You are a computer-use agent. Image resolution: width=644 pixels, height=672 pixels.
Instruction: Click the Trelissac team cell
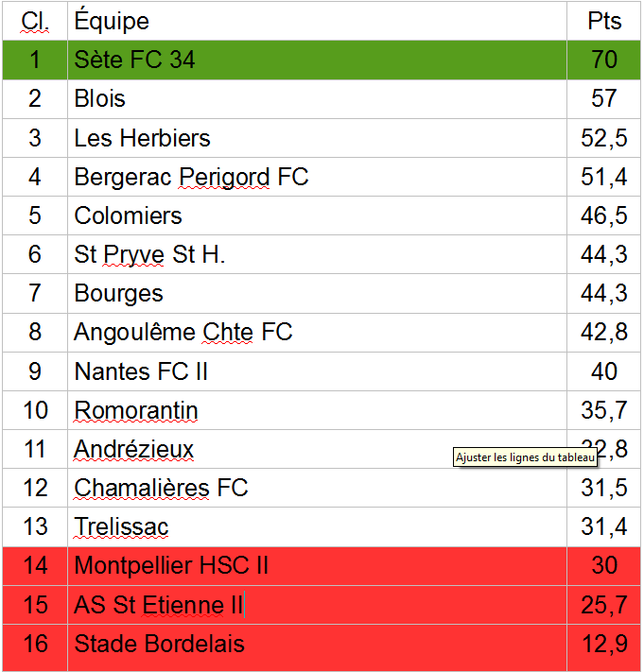tap(121, 526)
